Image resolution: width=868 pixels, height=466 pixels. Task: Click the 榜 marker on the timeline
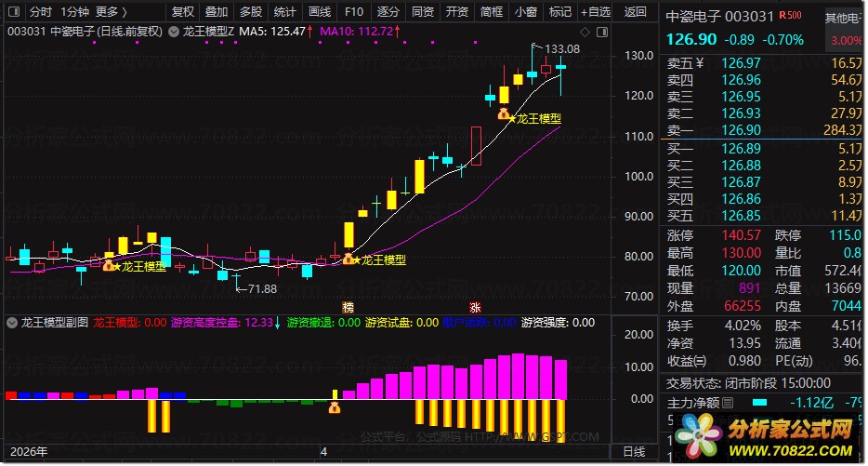(x=348, y=307)
